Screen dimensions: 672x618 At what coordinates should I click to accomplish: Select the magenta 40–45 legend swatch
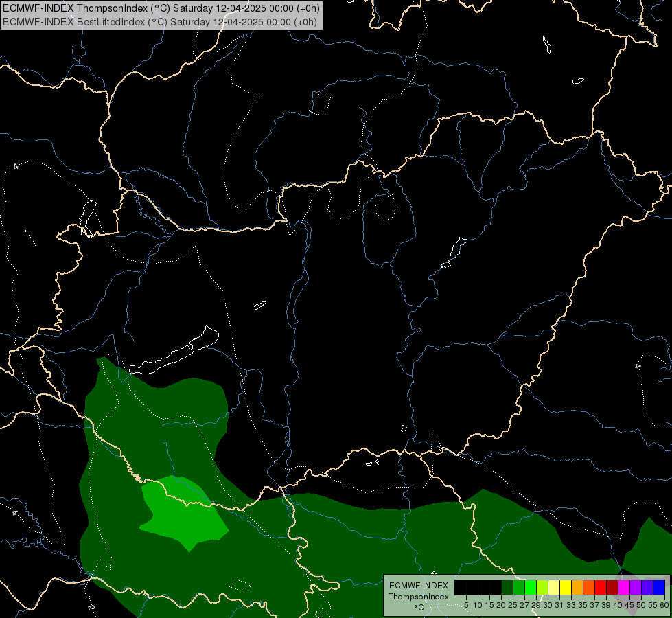(624, 587)
